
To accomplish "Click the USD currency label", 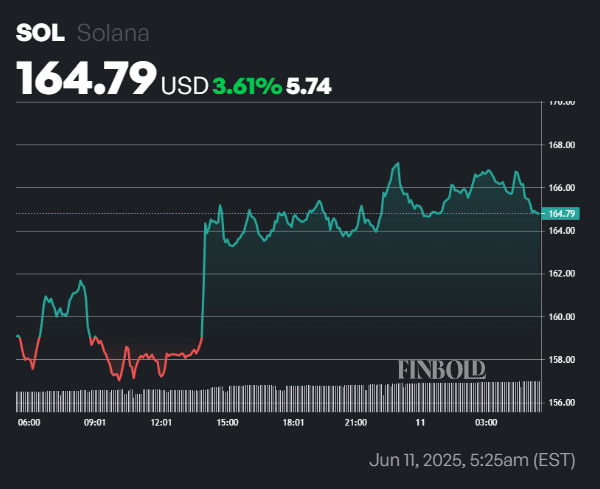I will (184, 86).
